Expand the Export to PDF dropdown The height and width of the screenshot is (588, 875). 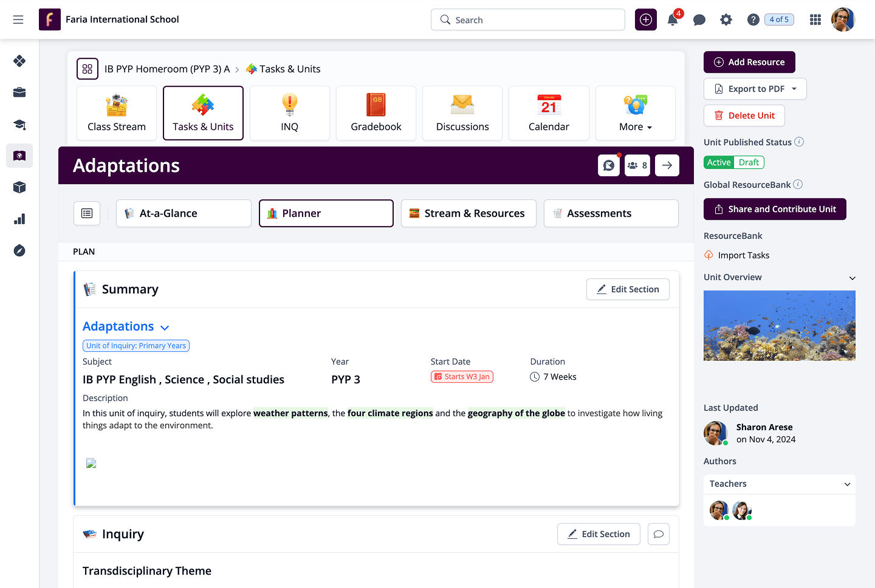click(x=794, y=89)
